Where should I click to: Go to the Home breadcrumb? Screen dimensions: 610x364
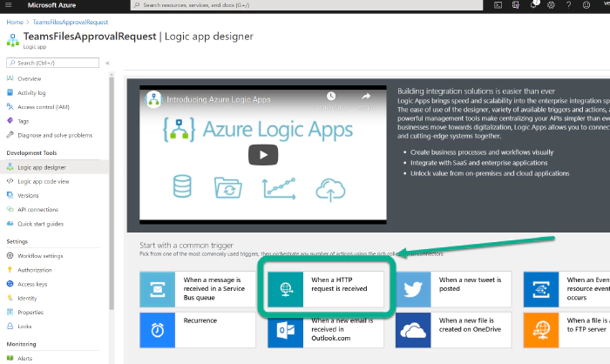click(15, 22)
